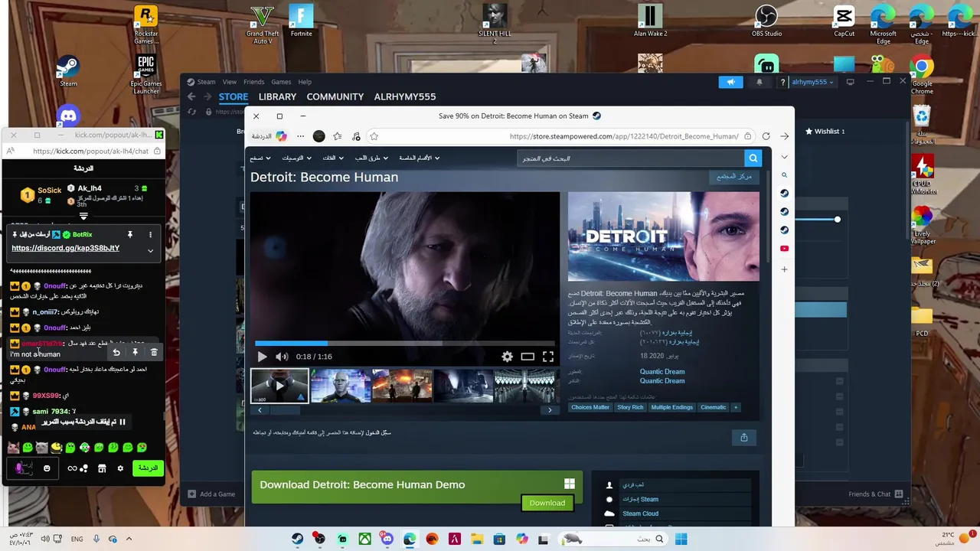Screen dimensions: 980x551
Task: Open Quantic Dream developer link
Action: point(662,372)
